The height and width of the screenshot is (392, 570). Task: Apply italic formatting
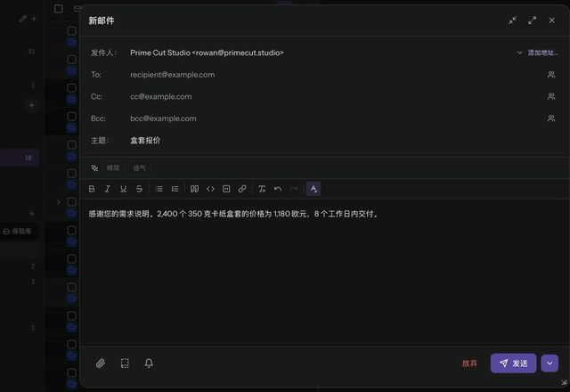[x=108, y=189]
